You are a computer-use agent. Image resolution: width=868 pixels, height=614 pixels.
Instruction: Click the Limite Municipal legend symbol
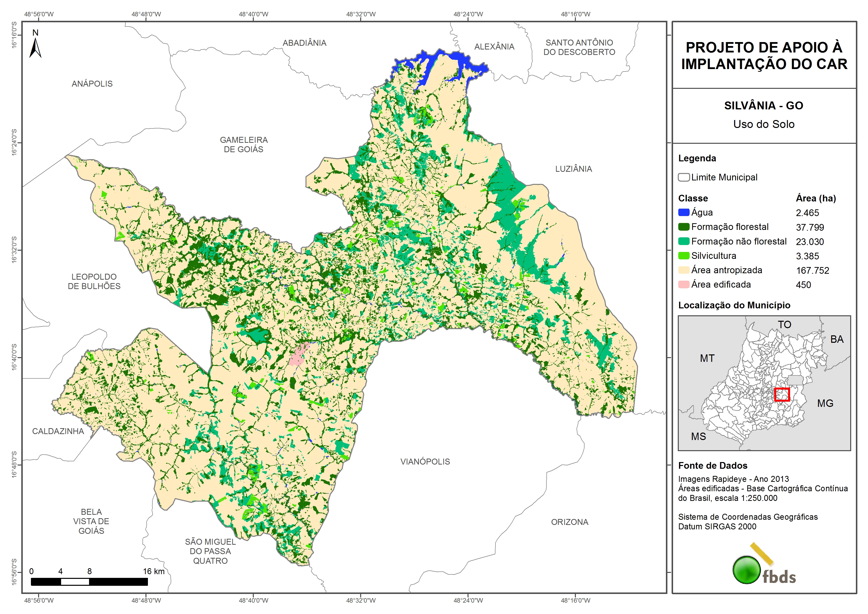pyautogui.click(x=683, y=177)
